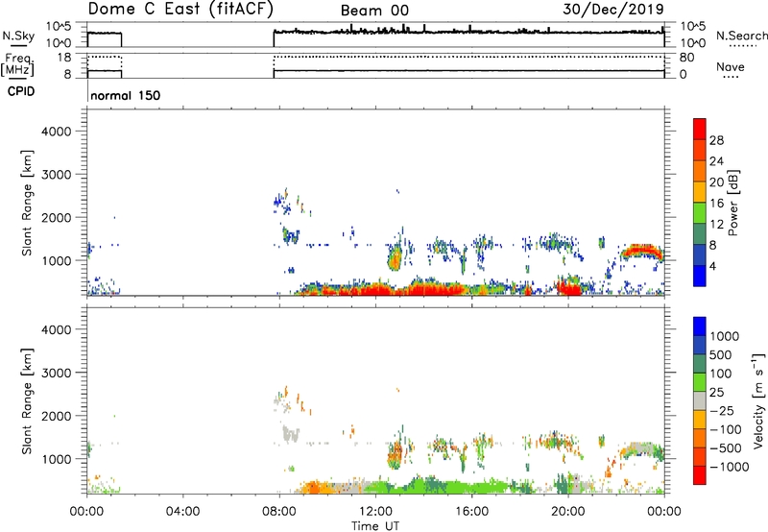Pick the blue power color below 4 dB

[700, 276]
